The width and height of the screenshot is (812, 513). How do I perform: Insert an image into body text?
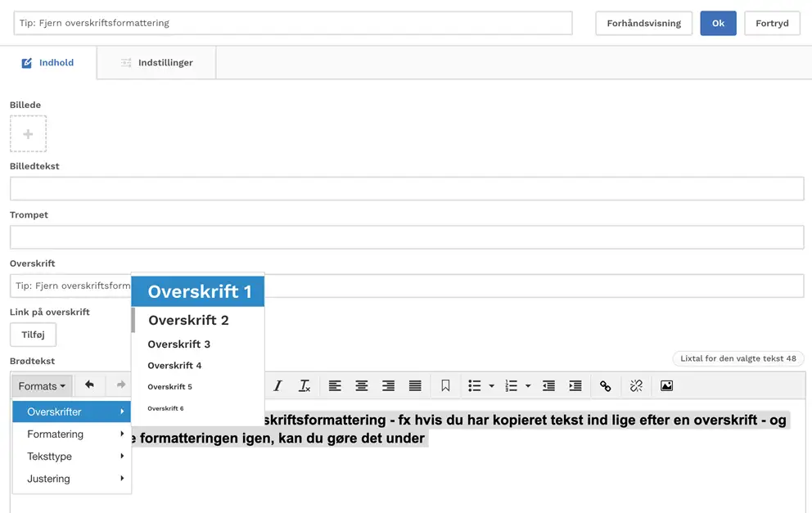click(666, 386)
